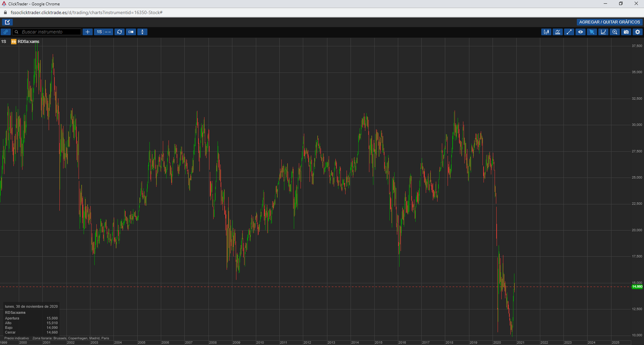The height and width of the screenshot is (345, 644).
Task: Toggle the cursor pointer mode
Action: tap(592, 32)
